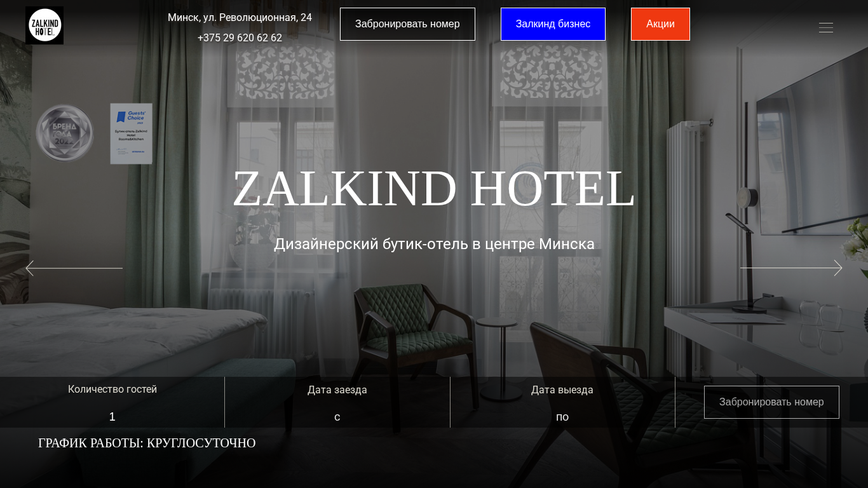Open the Дата заезда date picker
This screenshot has height=488, width=868.
click(337, 402)
